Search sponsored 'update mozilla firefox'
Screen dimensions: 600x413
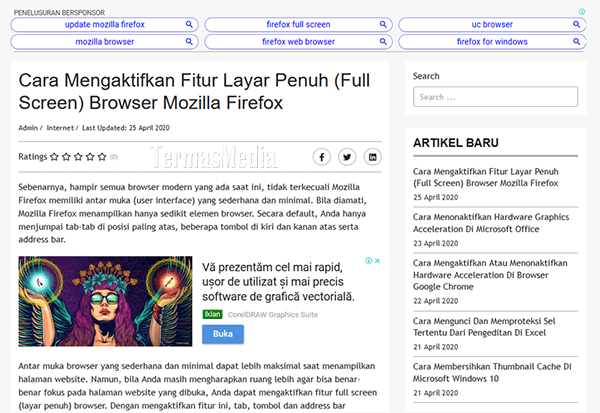pos(104,24)
